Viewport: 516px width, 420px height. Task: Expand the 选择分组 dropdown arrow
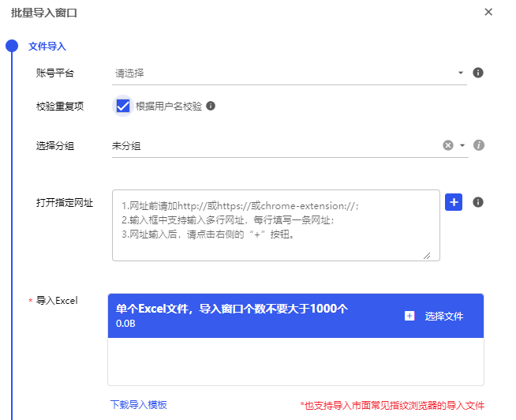(x=462, y=145)
